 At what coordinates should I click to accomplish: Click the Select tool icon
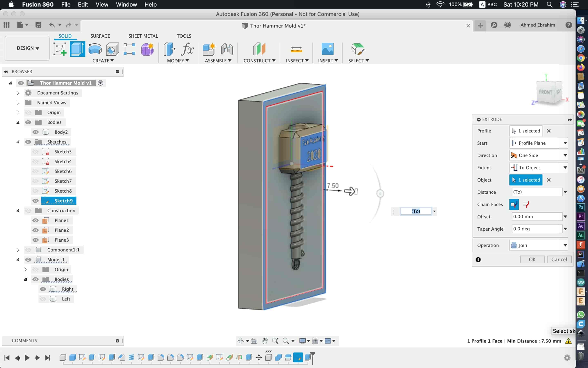pos(358,49)
